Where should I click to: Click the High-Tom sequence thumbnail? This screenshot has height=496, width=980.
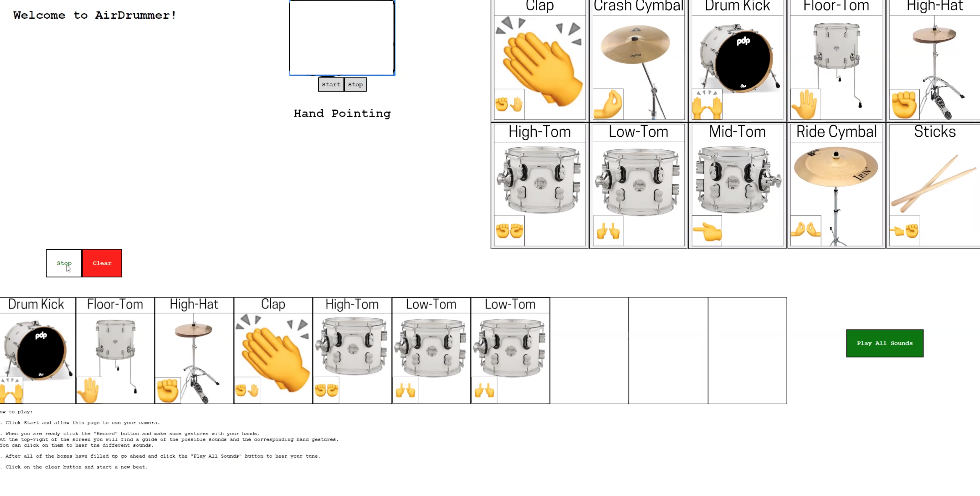click(352, 351)
